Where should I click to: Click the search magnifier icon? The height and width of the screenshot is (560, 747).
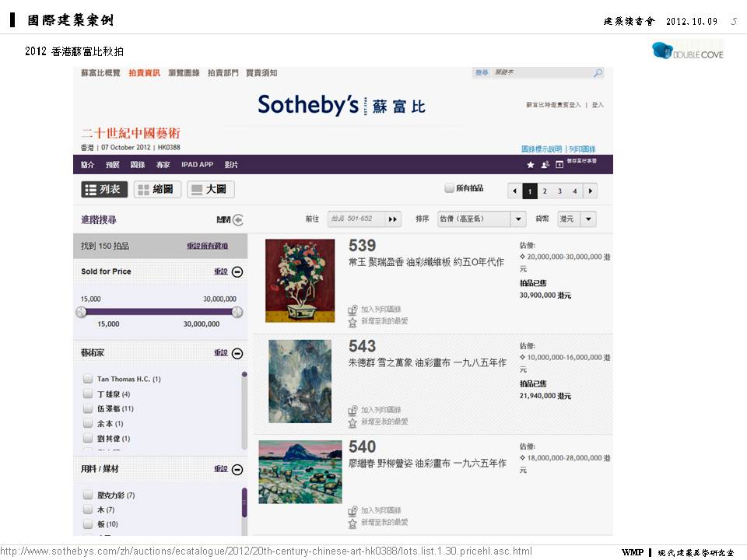point(598,73)
